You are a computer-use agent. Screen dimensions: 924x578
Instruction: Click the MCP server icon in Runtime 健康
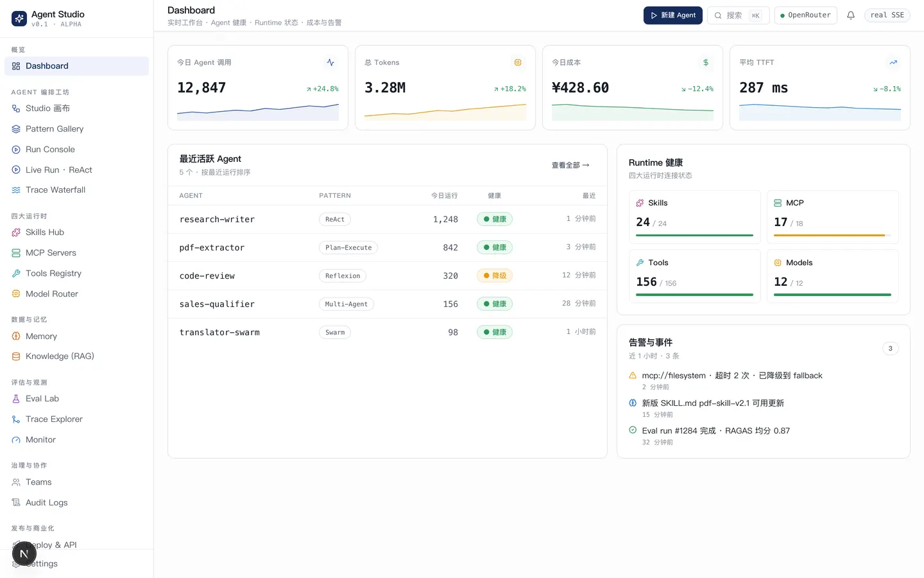778,203
